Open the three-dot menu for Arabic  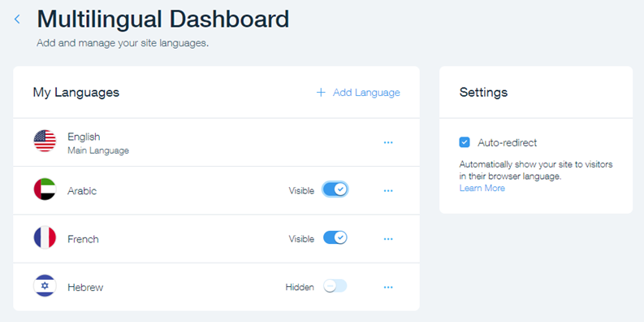pyautogui.click(x=388, y=191)
